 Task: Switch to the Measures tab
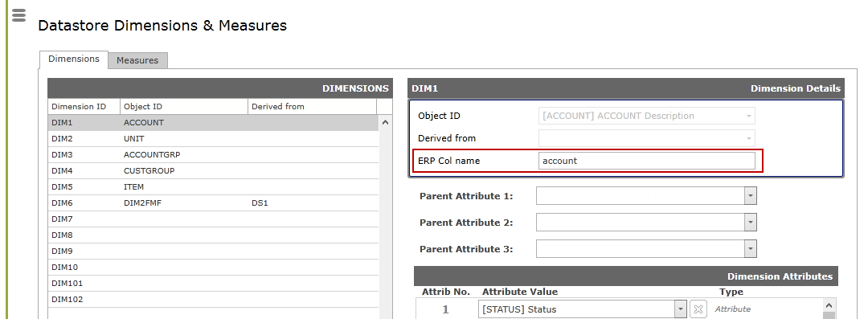click(137, 60)
